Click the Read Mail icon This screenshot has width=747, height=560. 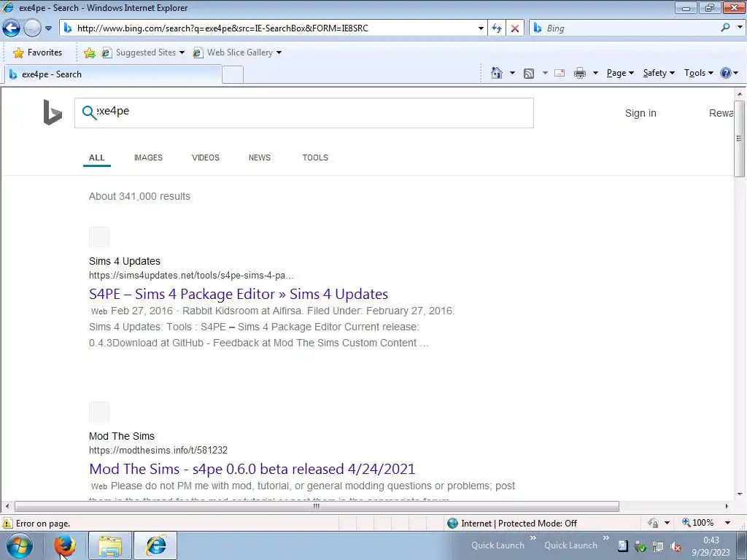point(560,73)
